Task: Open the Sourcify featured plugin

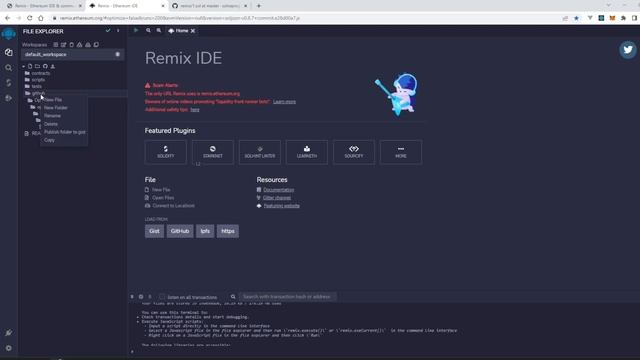Action: [354, 152]
